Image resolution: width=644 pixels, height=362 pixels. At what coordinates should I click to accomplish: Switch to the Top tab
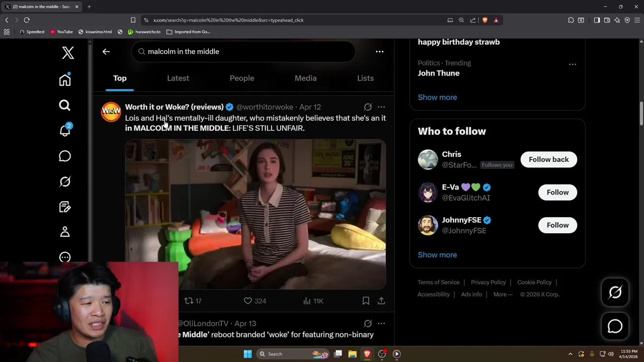click(x=120, y=78)
